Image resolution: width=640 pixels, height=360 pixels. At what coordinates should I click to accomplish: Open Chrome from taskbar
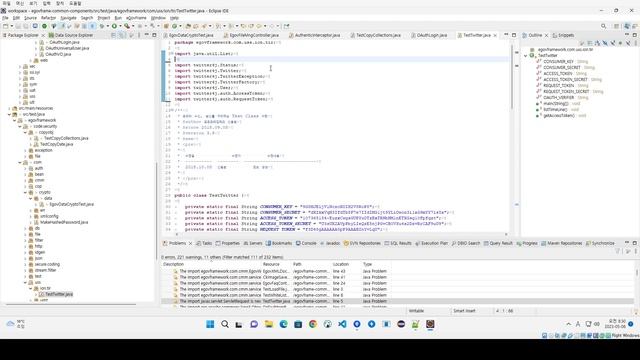point(313,324)
